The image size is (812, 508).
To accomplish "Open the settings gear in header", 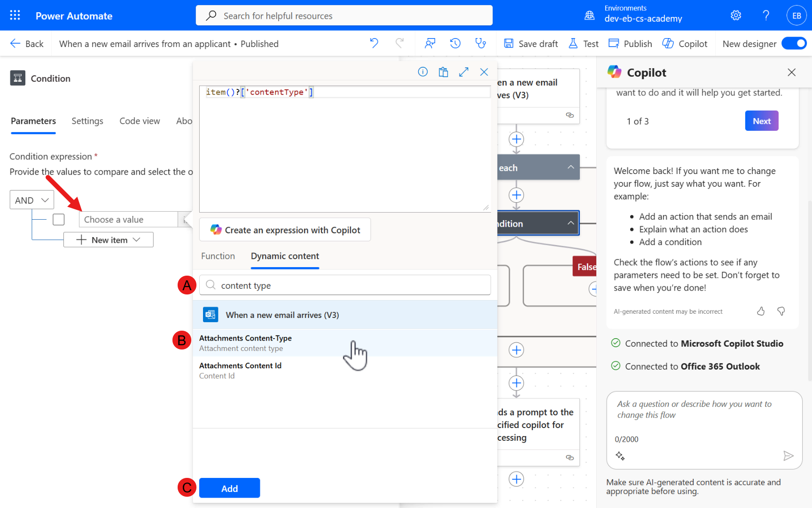I will tap(736, 16).
